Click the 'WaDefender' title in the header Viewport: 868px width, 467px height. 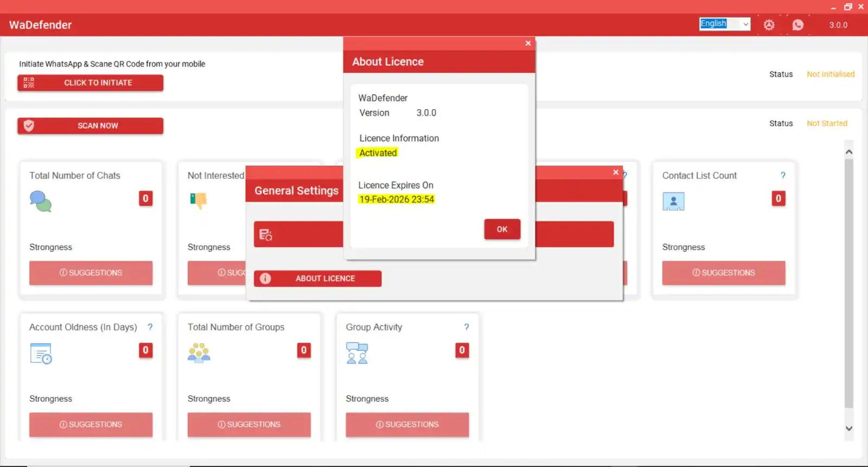click(40, 25)
